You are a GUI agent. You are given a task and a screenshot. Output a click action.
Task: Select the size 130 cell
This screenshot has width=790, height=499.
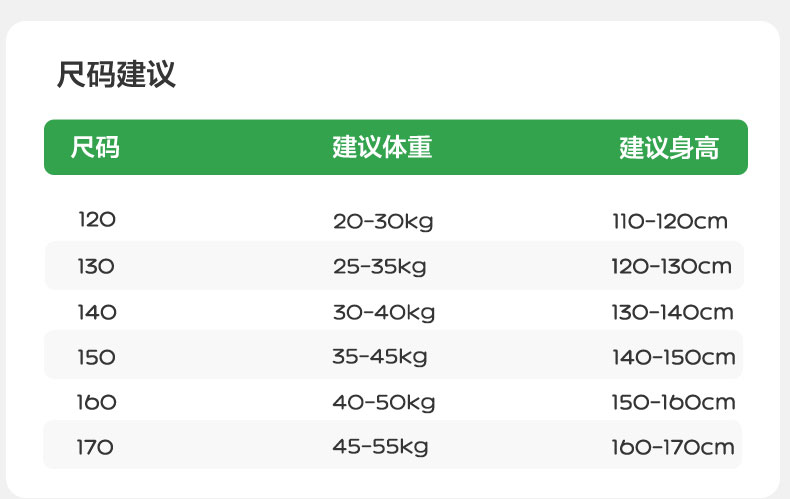[x=96, y=267]
